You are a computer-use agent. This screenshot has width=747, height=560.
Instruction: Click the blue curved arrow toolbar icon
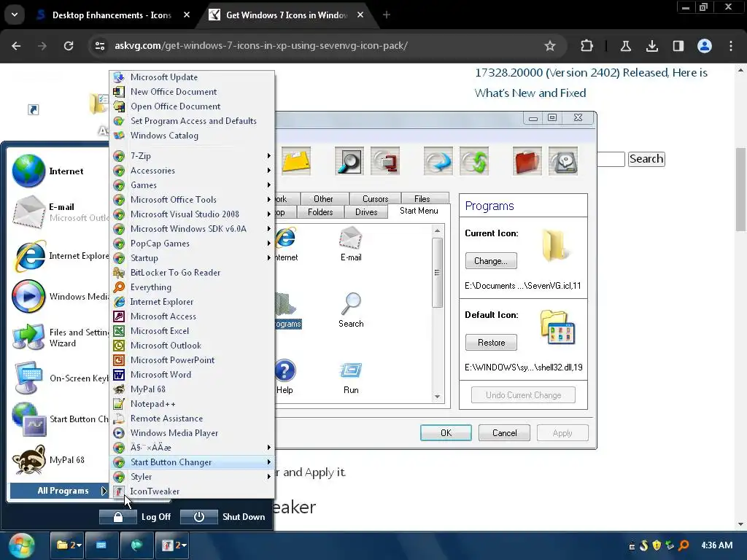click(x=438, y=161)
